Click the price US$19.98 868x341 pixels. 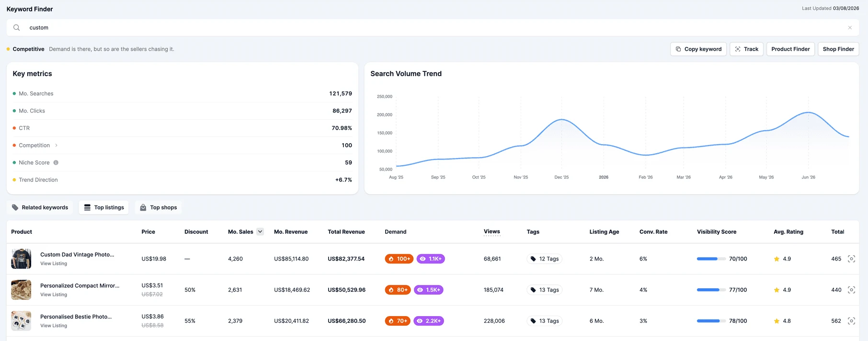click(154, 259)
